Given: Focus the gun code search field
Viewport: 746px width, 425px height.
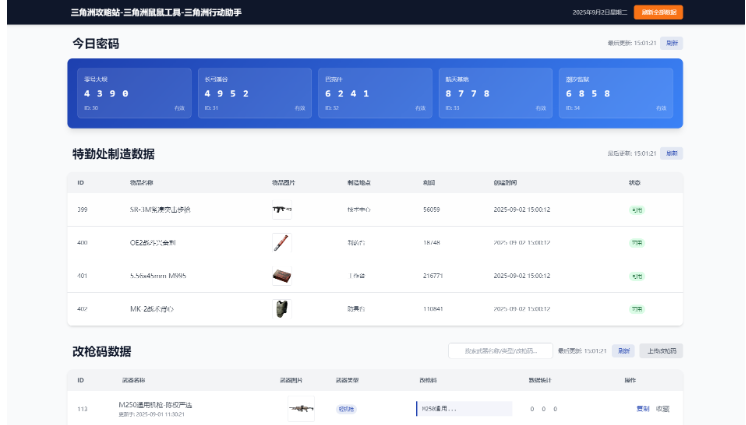Looking at the screenshot, I should pos(500,351).
